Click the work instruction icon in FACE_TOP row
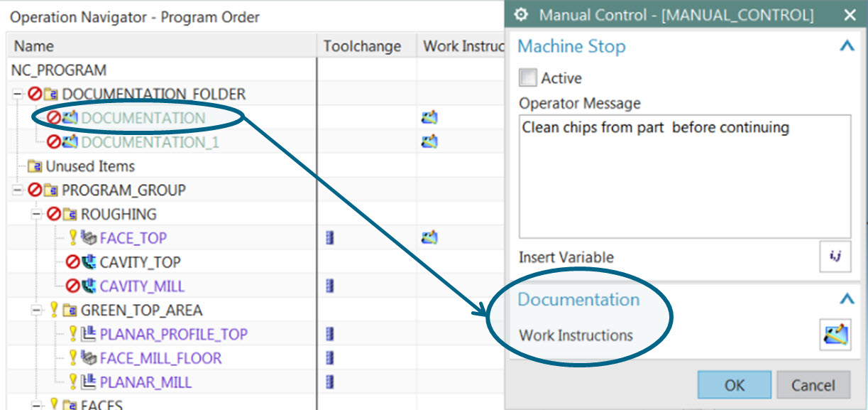868x410 pixels. [429, 238]
